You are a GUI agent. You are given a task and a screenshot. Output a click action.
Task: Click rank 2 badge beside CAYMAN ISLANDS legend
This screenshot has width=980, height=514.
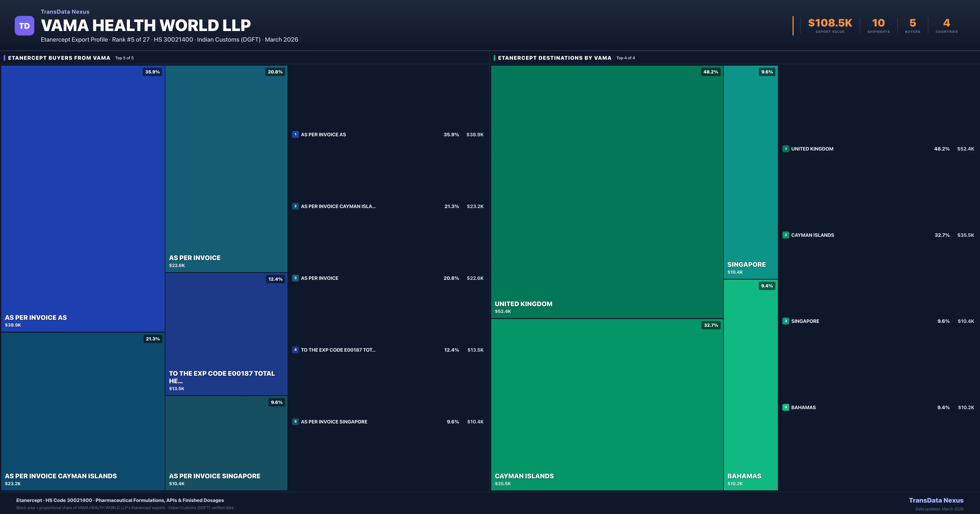tap(786, 235)
